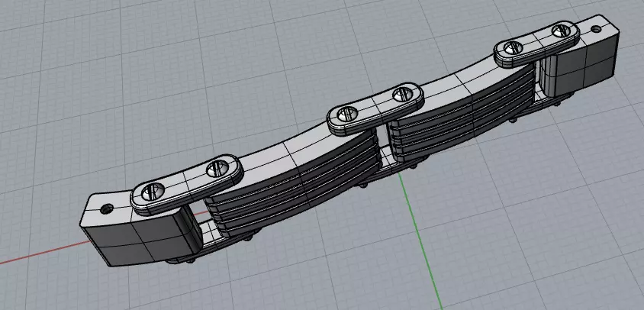
Task: Pick the middle oval connector plate
Action: 375,109
